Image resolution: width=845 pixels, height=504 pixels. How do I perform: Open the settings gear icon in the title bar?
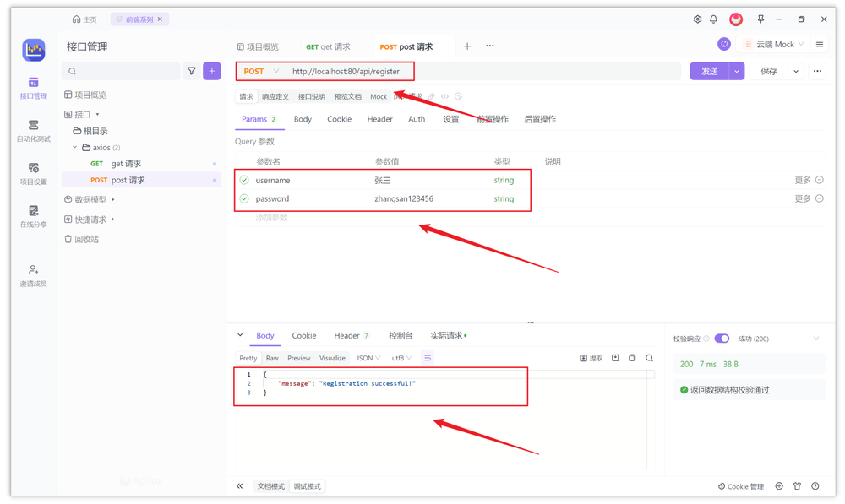tap(697, 19)
